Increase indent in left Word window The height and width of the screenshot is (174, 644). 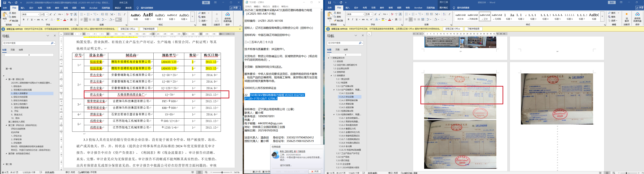point(106,14)
